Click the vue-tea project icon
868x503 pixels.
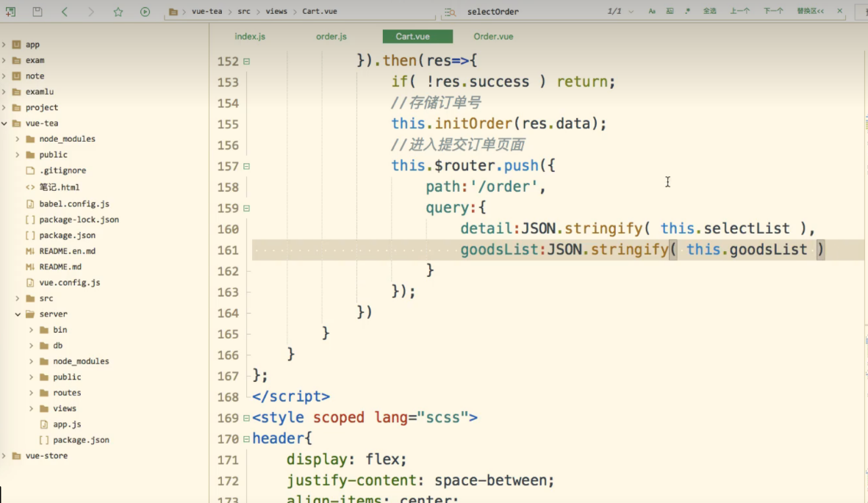tap(17, 123)
